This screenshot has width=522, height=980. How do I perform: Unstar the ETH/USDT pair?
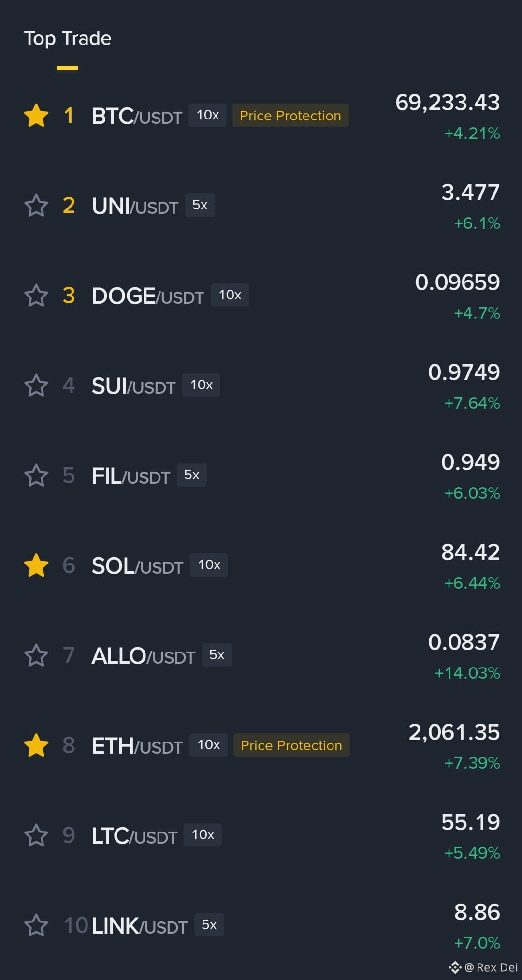click(x=36, y=745)
